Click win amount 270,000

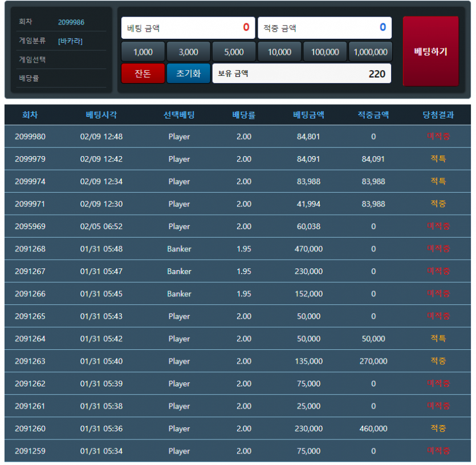point(373,361)
